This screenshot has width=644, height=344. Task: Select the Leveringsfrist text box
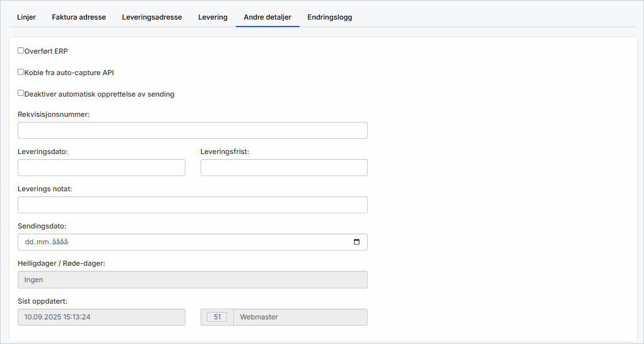click(x=284, y=168)
